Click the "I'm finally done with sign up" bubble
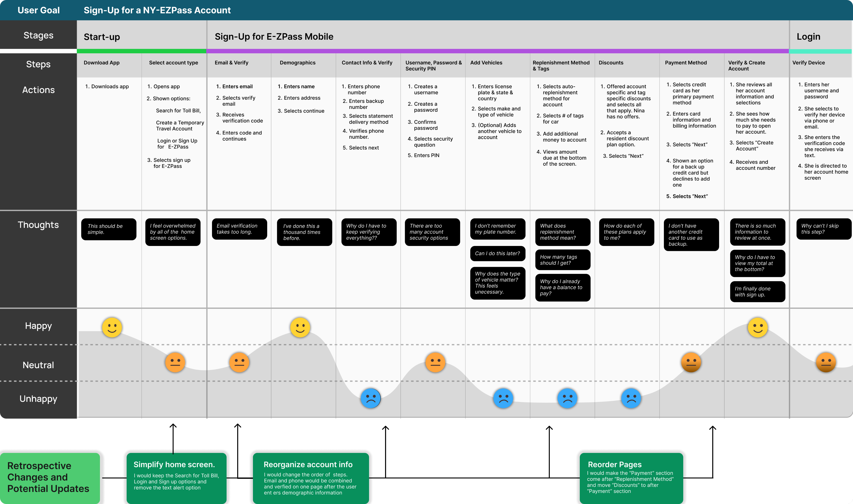This screenshot has height=504, width=853. (x=758, y=291)
